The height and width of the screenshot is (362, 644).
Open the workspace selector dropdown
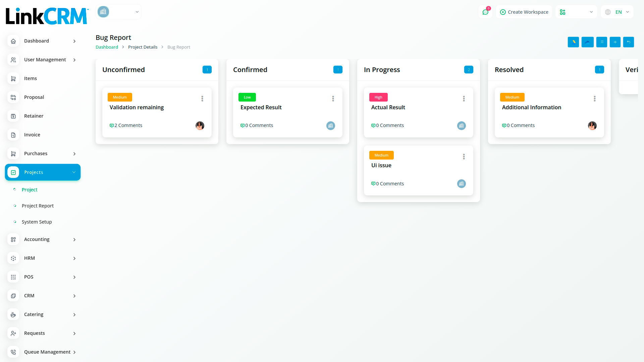[576, 12]
